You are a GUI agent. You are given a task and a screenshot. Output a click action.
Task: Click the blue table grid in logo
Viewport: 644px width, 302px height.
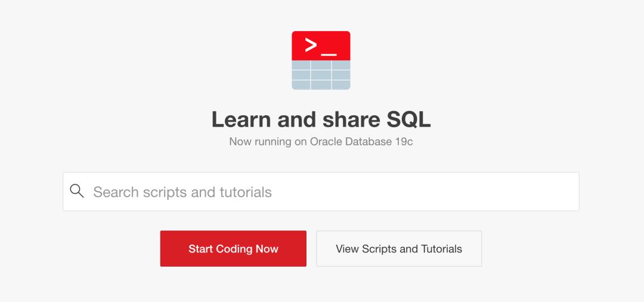pyautogui.click(x=321, y=75)
